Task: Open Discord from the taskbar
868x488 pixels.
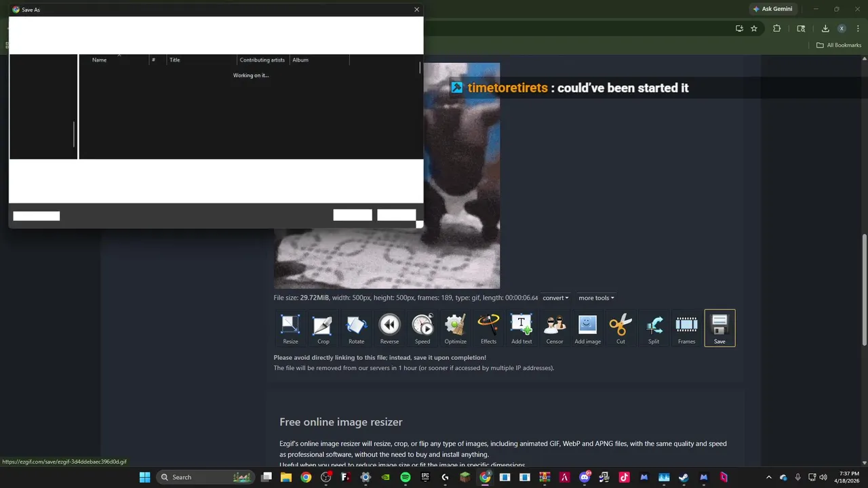Action: point(585,477)
